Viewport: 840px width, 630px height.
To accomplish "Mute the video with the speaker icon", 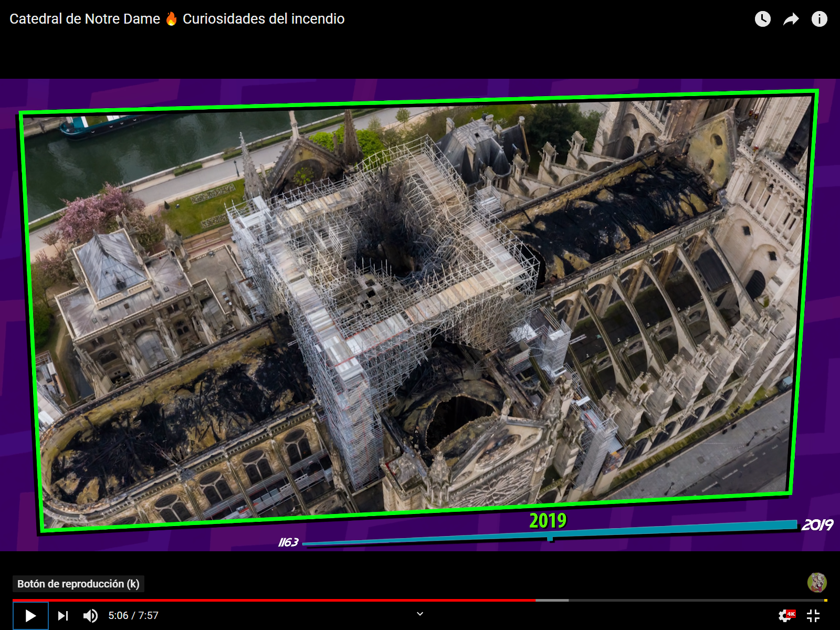I will 90,615.
